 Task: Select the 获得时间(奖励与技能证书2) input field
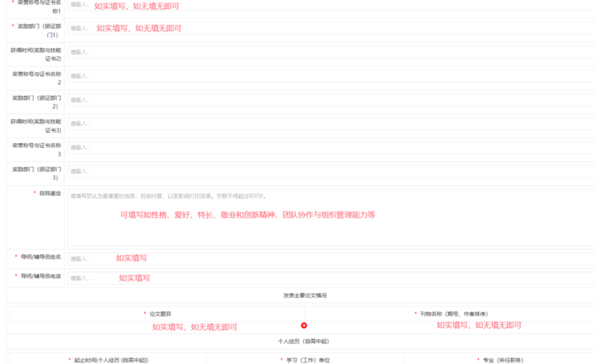pyautogui.click(x=331, y=52)
